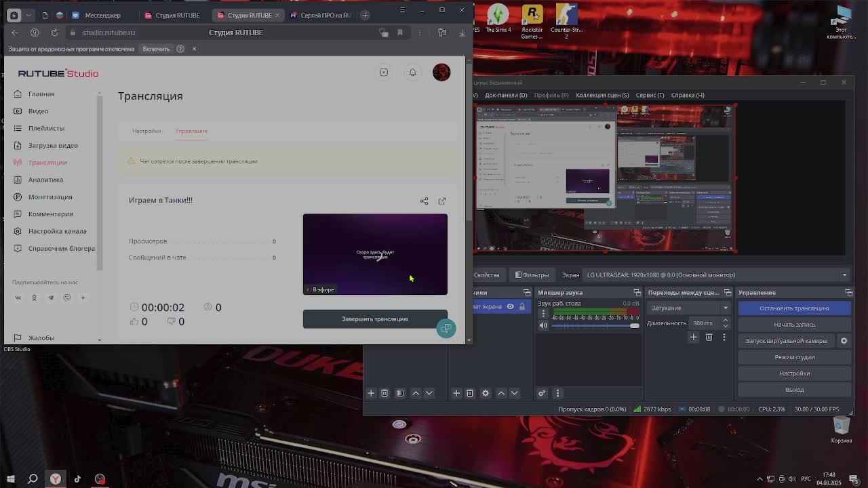This screenshot has width=868, height=488.
Task: Open Док-панели menu in OBS
Action: pyautogui.click(x=506, y=95)
